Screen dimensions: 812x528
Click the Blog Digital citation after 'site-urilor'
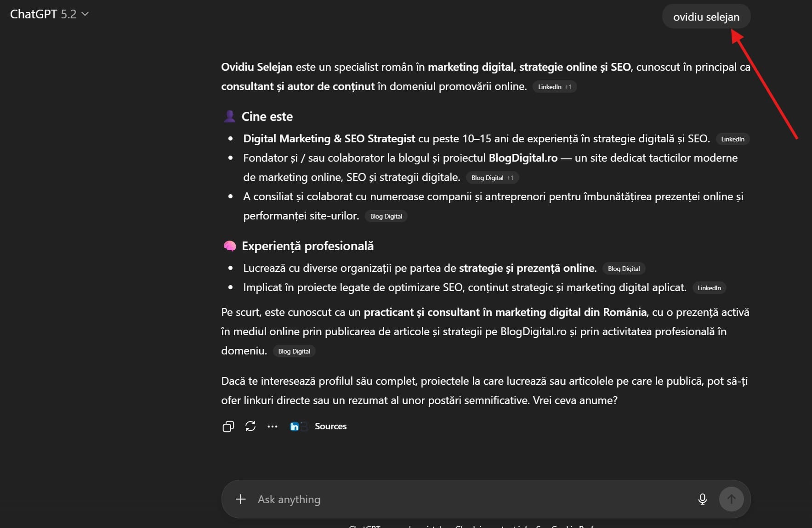click(386, 216)
